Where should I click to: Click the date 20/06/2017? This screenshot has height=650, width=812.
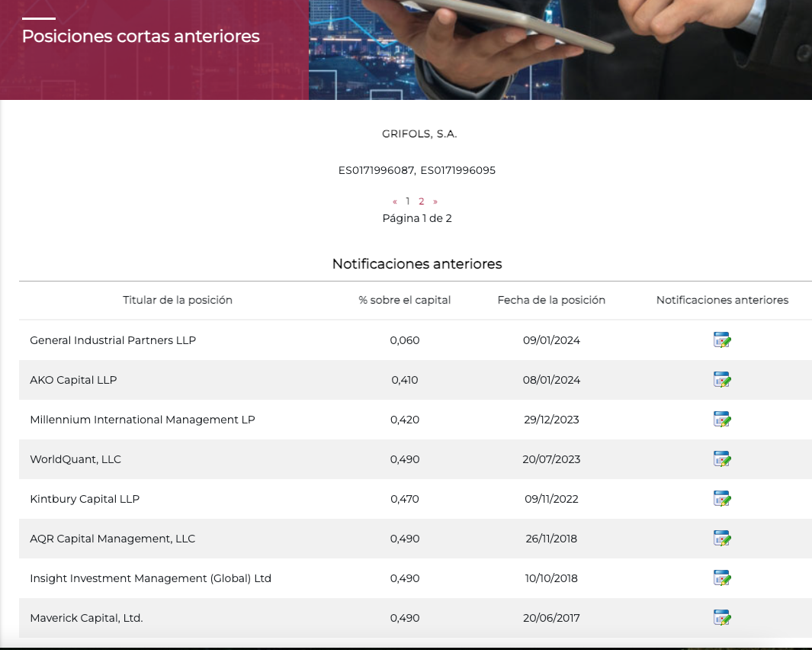[x=551, y=618]
